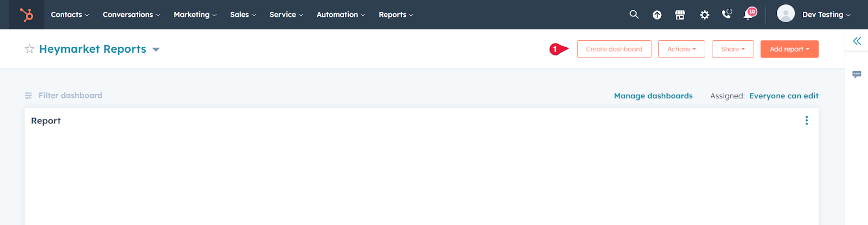Open the marketplace storefront icon
Image resolution: width=868 pixels, height=225 pixels.
[680, 15]
